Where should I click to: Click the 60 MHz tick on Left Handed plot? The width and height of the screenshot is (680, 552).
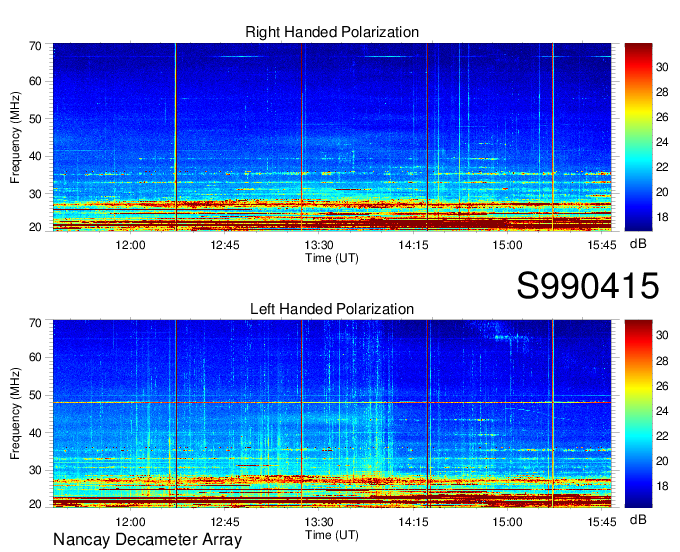coord(35,357)
